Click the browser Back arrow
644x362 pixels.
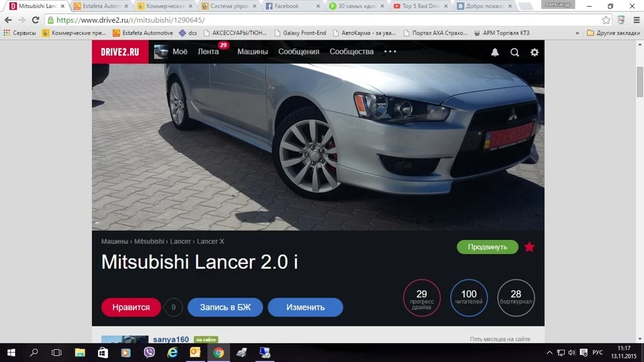pos(8,19)
